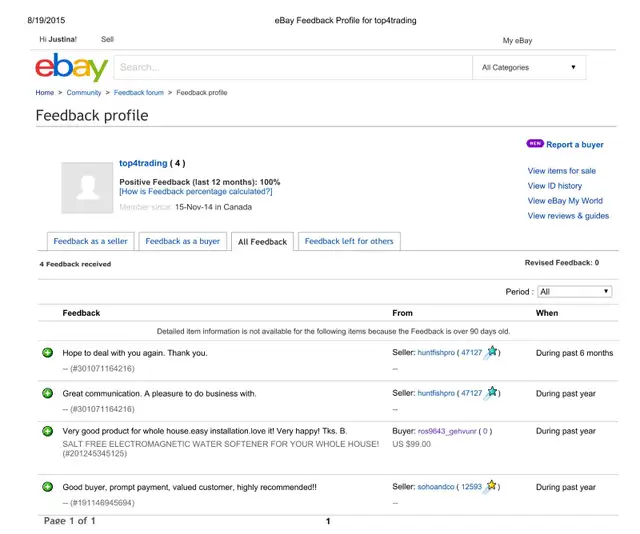Viewport: 640px width, 534px height.
Task: Go to Feedback forum breadcrumb link
Action: pos(139,93)
